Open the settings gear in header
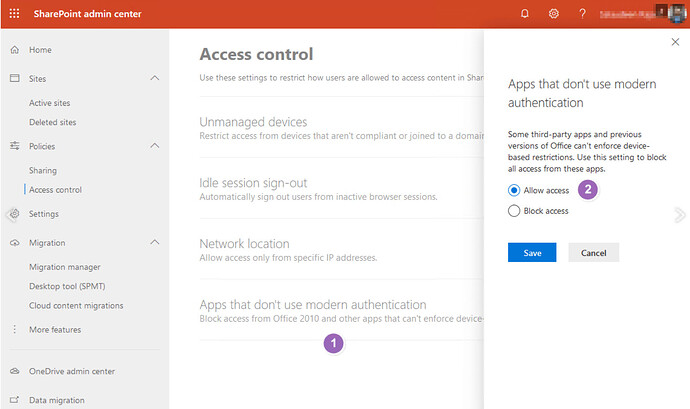 (553, 14)
